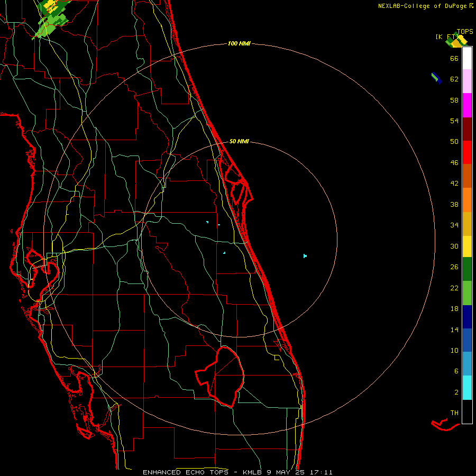Click the light pink swatch near 62
The image size is (476, 476).
click(467, 81)
